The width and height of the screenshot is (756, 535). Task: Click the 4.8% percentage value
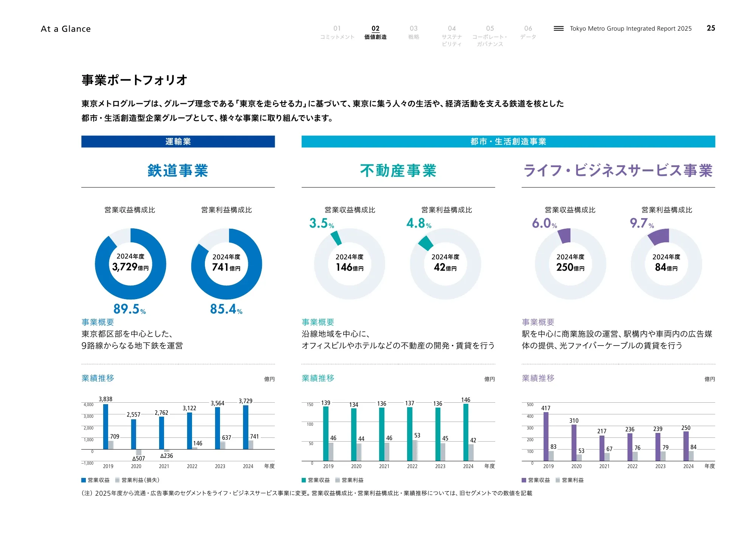pyautogui.click(x=419, y=223)
